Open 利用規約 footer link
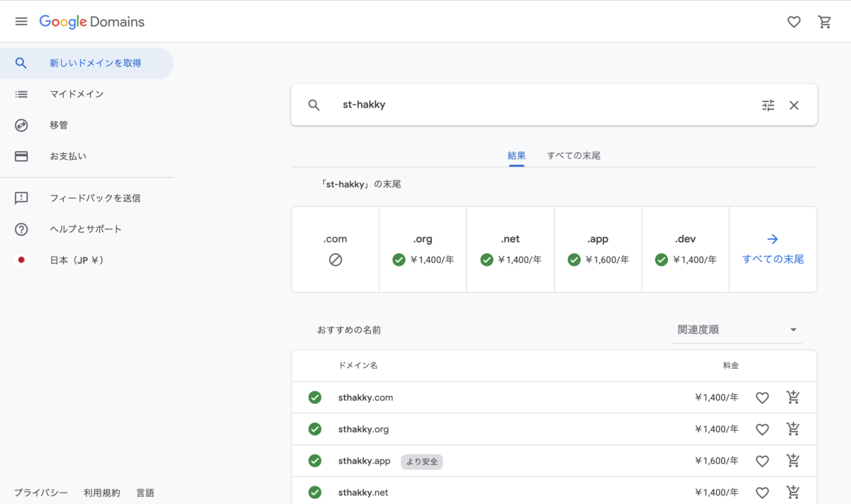Viewport: 851px width, 504px height. pyautogui.click(x=102, y=493)
